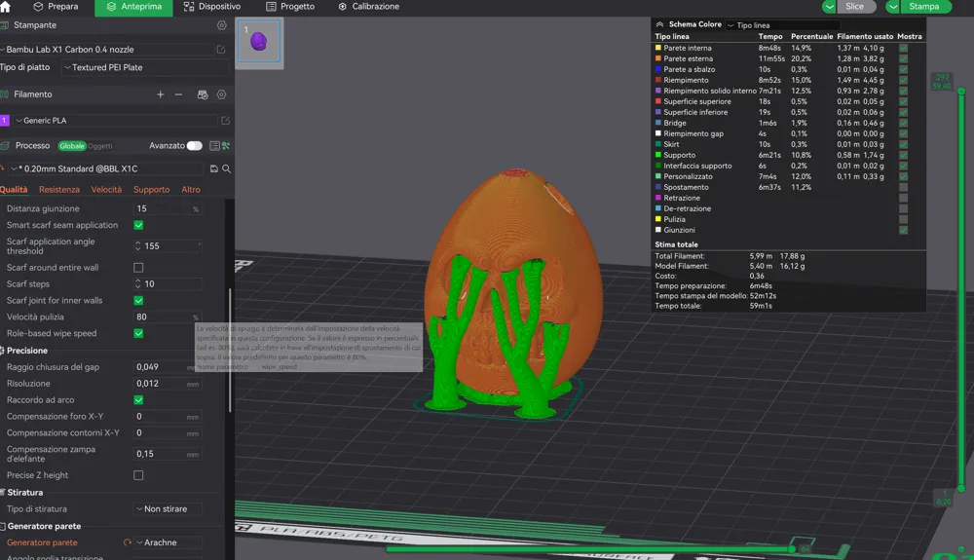The image size is (974, 560).
Task: Open Tipo di stiratura dropdown
Action: [x=168, y=509]
